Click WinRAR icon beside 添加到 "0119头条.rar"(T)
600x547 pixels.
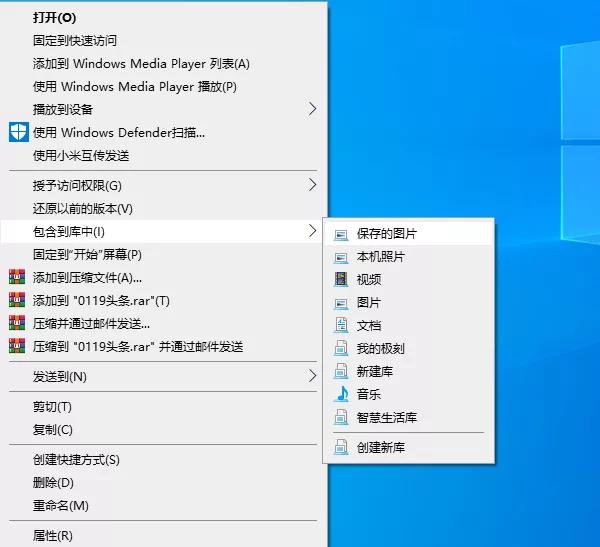click(x=17, y=300)
